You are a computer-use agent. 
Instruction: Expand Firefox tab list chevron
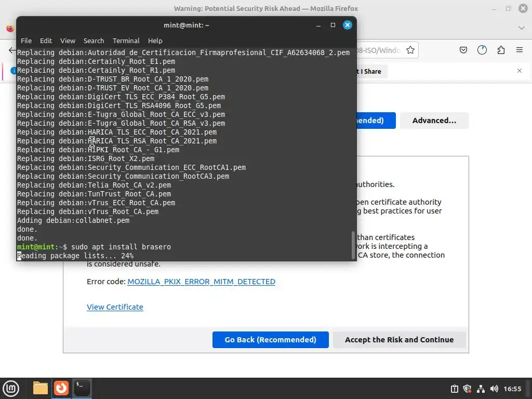coord(522,28)
